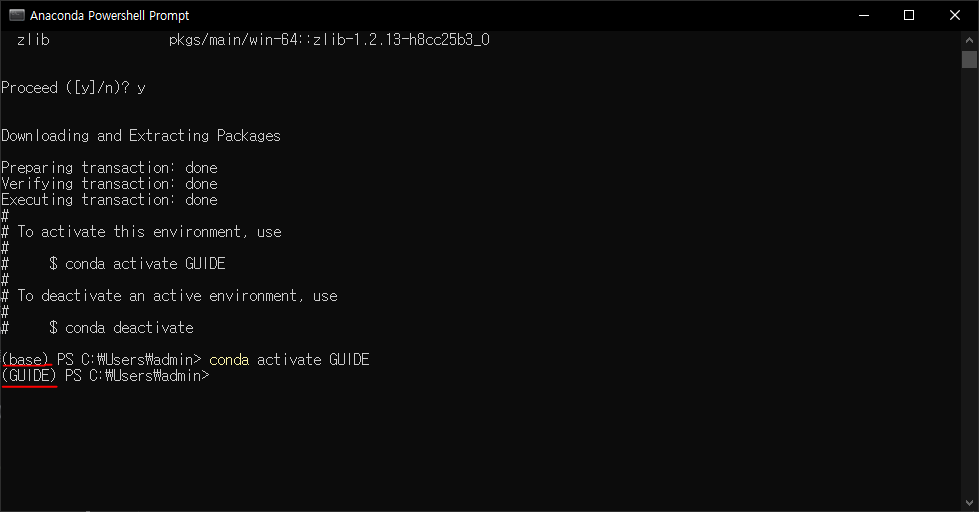Image resolution: width=979 pixels, height=512 pixels.
Task: Close the Anaconda Powershell Prompt window
Action: pos(955,15)
